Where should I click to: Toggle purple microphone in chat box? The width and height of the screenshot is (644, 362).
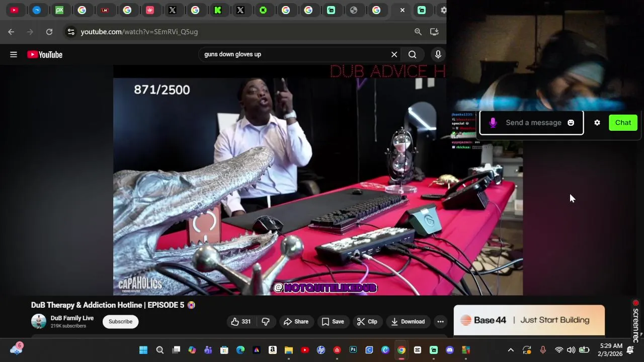pos(493,123)
